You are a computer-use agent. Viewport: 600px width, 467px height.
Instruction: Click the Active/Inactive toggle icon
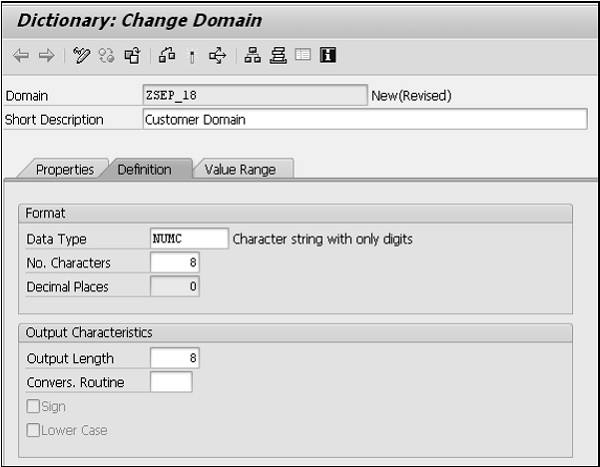coord(107,56)
